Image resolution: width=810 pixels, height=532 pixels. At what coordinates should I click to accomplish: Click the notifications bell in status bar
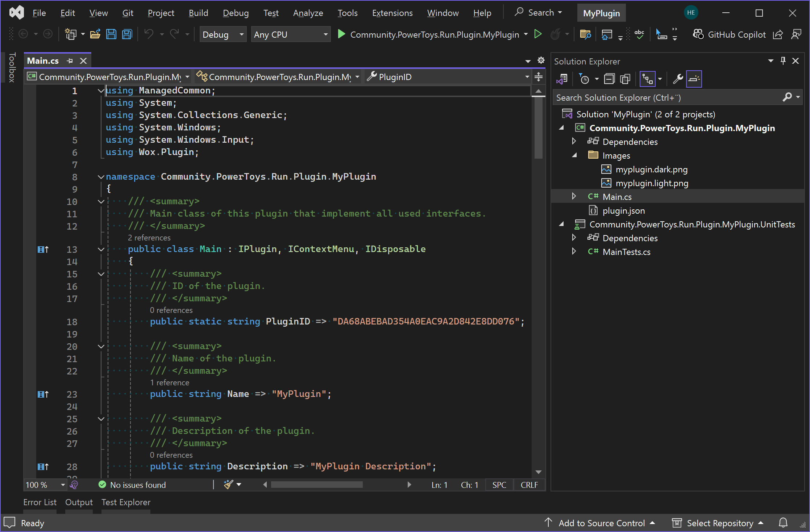coord(783,523)
